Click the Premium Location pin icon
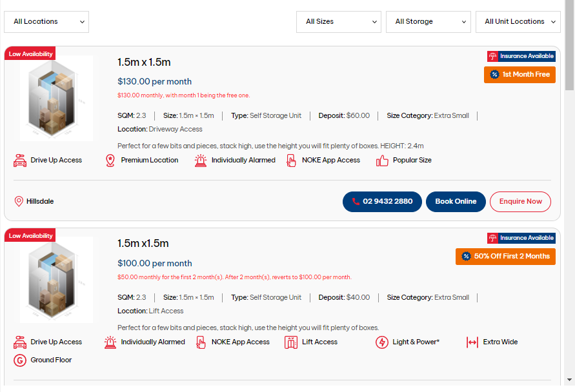575x392 pixels. point(110,161)
